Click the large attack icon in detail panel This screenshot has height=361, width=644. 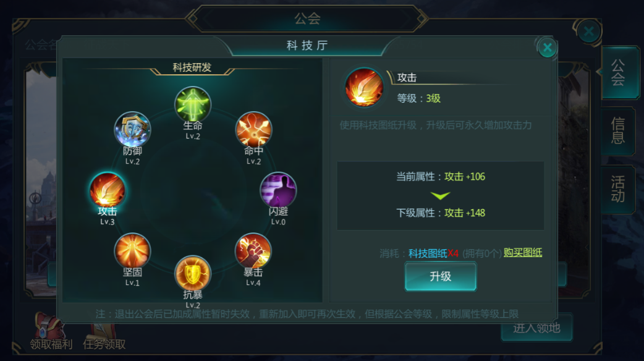pos(364,88)
